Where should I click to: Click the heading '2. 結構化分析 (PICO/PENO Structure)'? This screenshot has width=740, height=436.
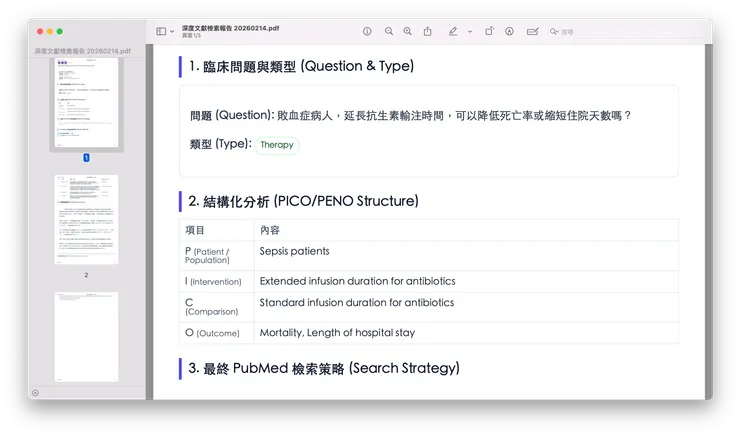click(303, 201)
